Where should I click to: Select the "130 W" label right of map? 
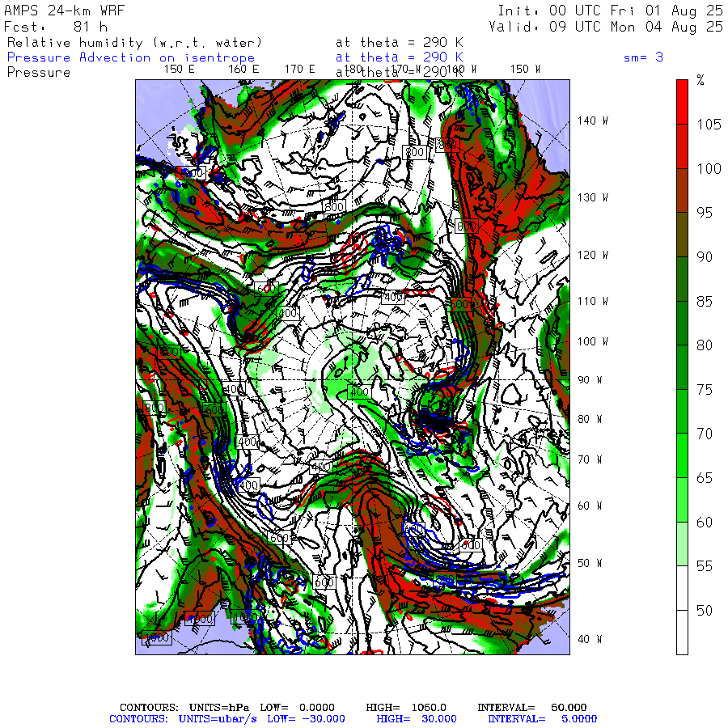pos(592,197)
